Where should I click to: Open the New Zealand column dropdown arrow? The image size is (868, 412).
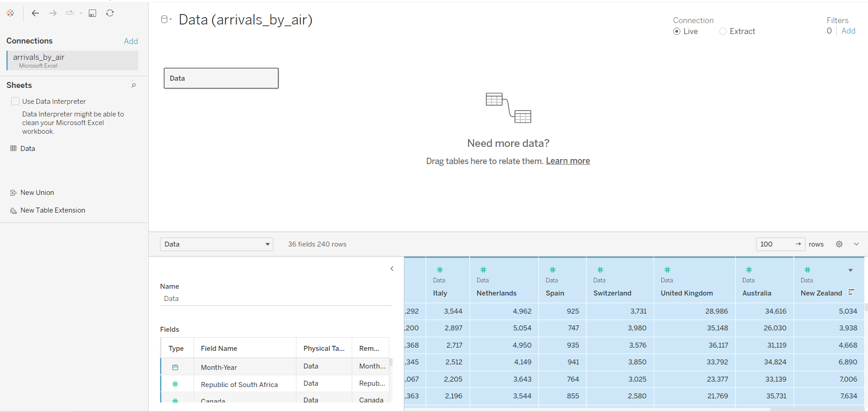point(850,271)
